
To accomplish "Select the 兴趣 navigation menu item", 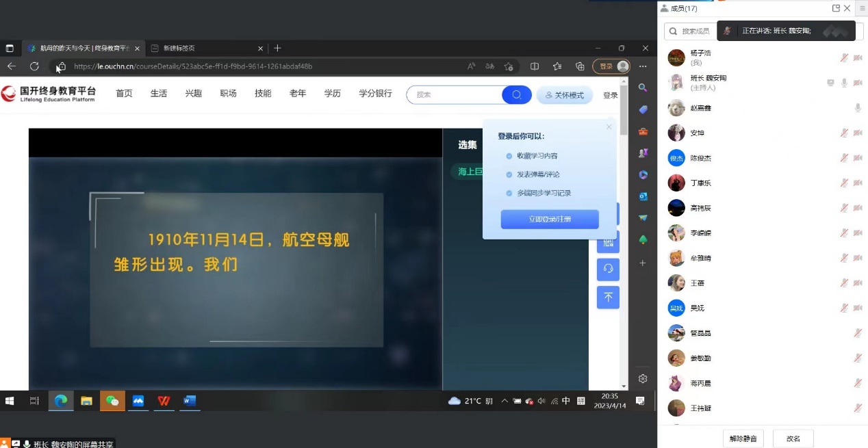I will point(194,94).
